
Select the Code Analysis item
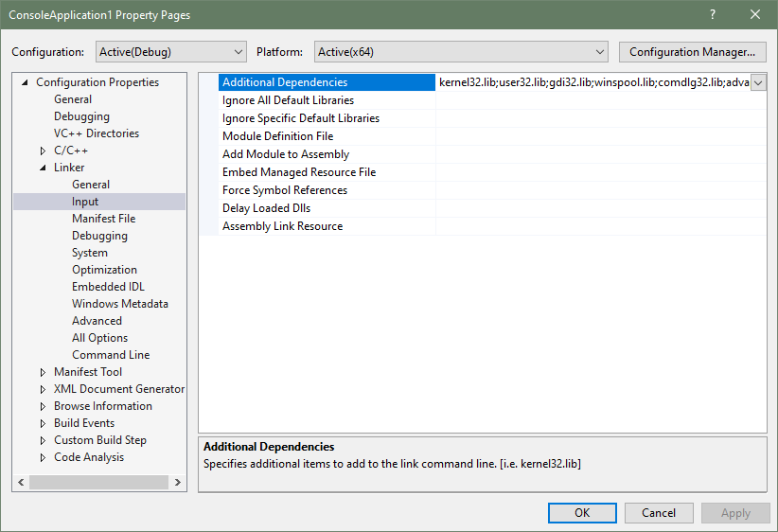point(89,457)
